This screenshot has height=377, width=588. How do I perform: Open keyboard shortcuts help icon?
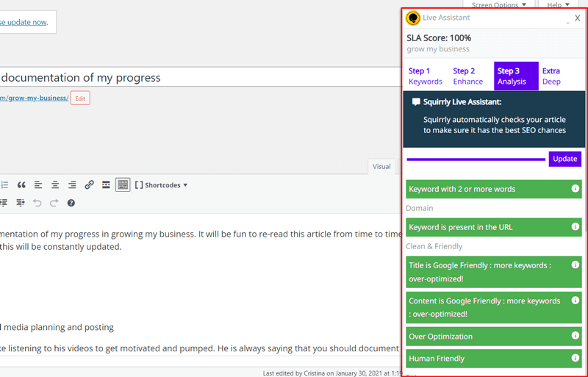[x=71, y=203]
